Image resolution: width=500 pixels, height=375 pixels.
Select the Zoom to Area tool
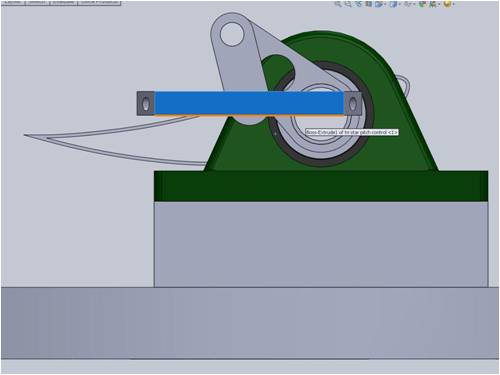tap(348, 4)
